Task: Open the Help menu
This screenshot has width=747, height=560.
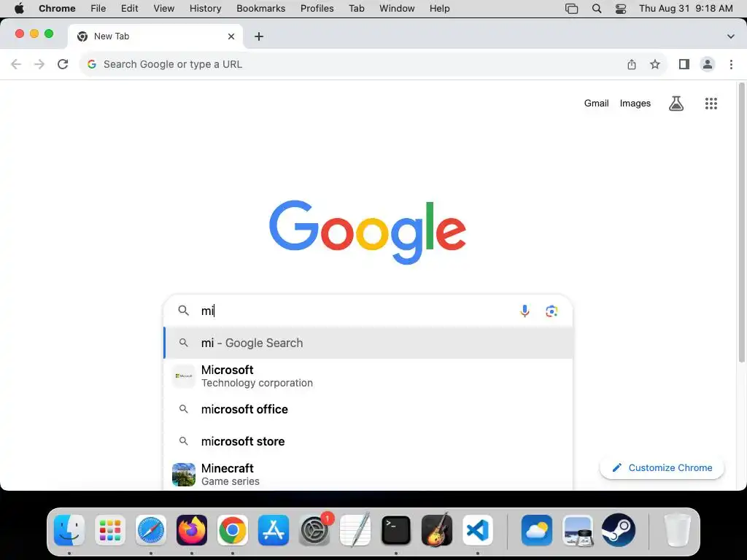Action: 439,9
